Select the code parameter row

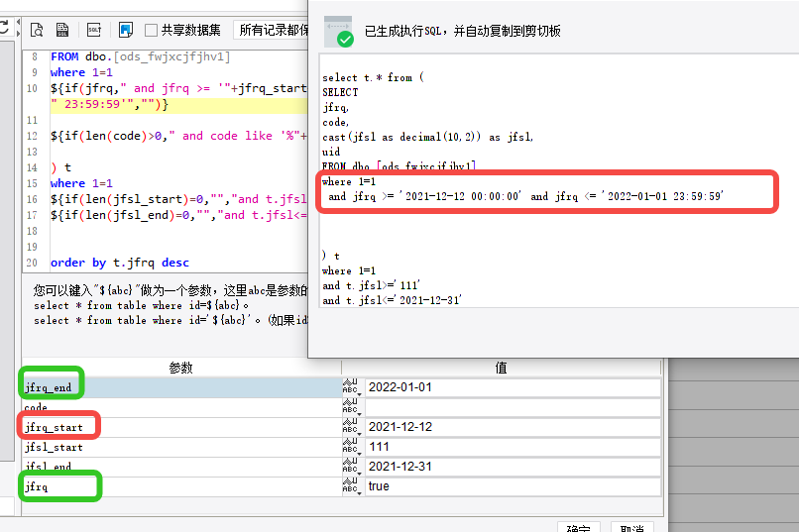click(x=182, y=407)
